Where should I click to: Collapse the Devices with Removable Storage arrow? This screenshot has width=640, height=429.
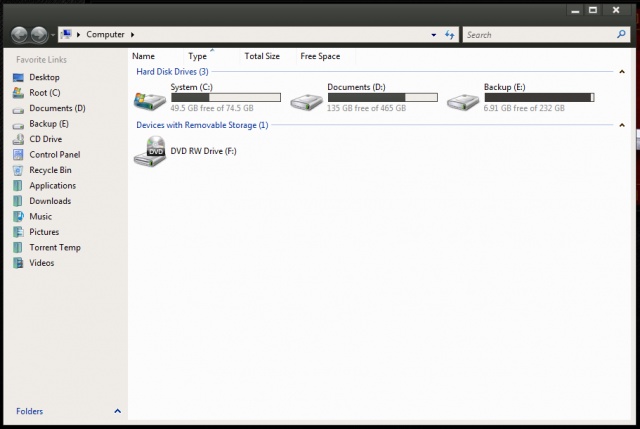(x=622, y=125)
